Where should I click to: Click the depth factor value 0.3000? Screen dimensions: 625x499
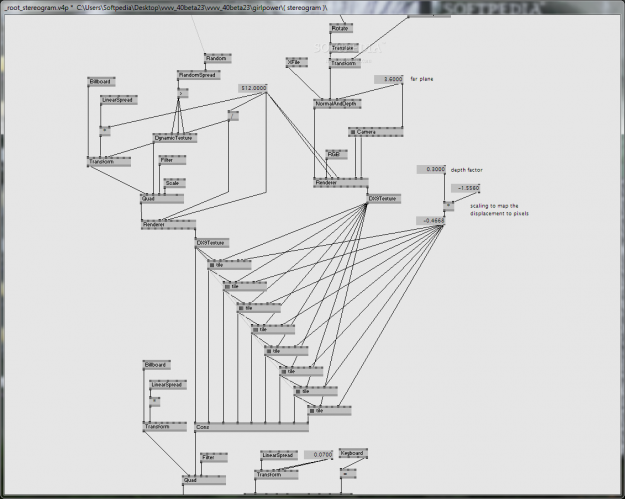[x=431, y=170]
